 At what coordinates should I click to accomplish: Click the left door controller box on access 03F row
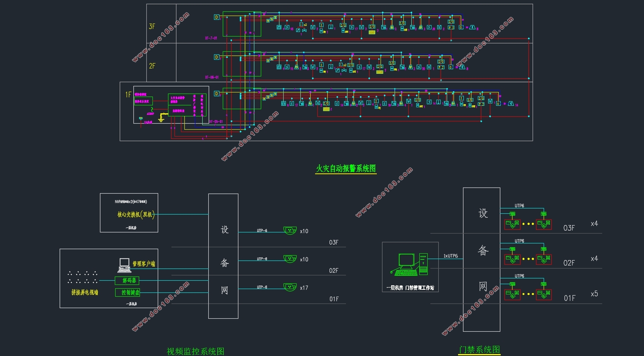[x=512, y=224]
